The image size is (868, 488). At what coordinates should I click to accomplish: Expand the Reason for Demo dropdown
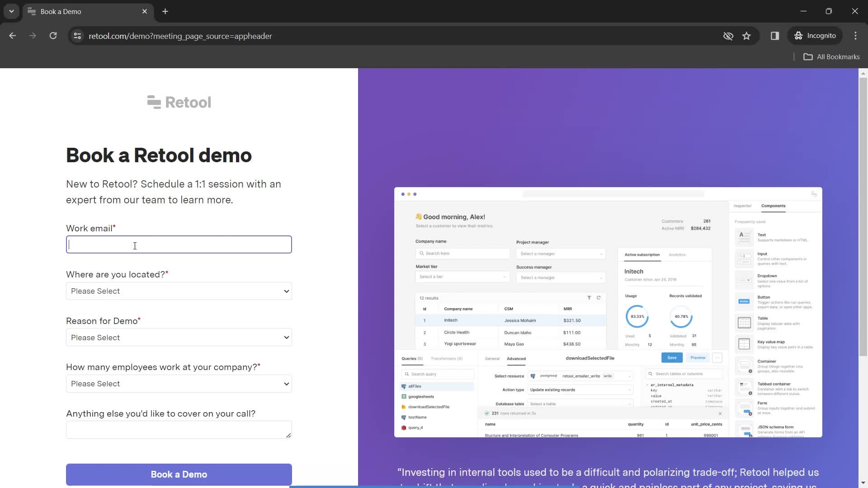179,337
